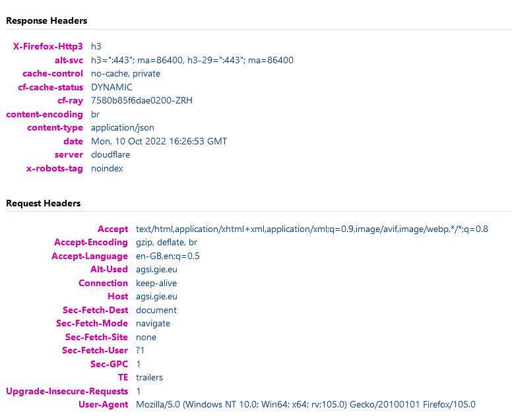Viewport: 512px width, 420px height.
Task: Select the cache-control header name
Action: click(x=53, y=74)
